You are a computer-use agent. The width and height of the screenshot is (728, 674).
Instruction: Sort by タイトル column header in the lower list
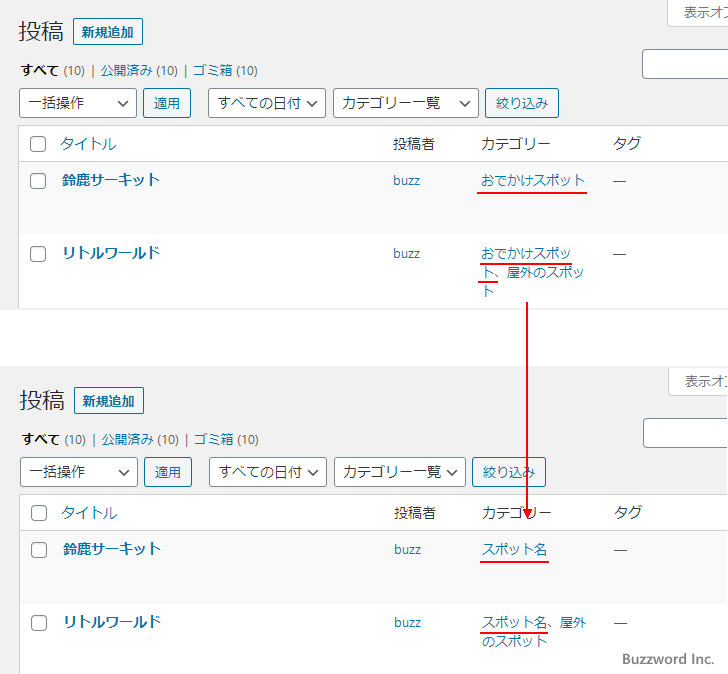click(89, 513)
